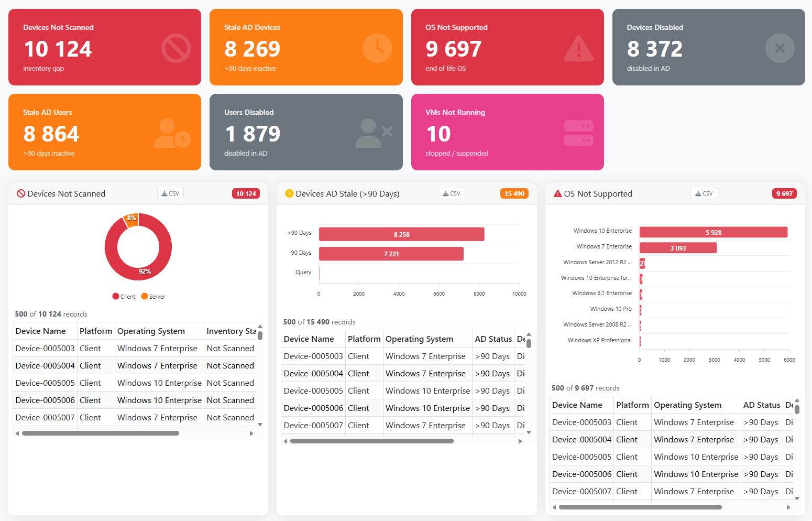Click the 15 490 count badge
This screenshot has height=521, width=812.
[514, 193]
